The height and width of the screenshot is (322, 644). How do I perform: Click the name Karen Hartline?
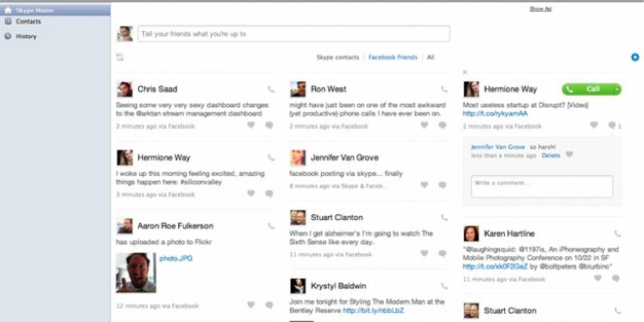509,233
